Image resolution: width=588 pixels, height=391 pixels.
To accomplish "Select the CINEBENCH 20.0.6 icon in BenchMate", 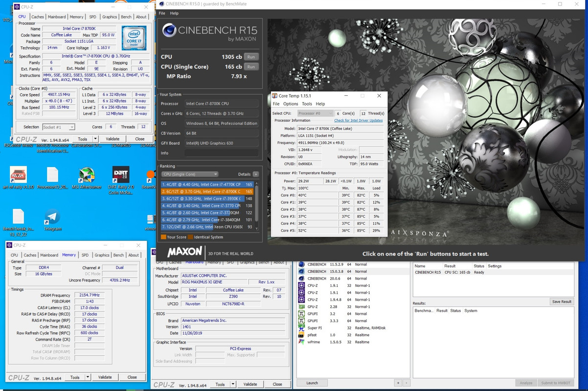I will [301, 279].
